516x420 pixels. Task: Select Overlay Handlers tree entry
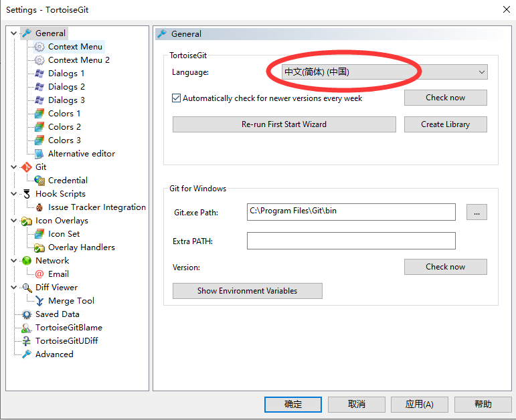81,247
